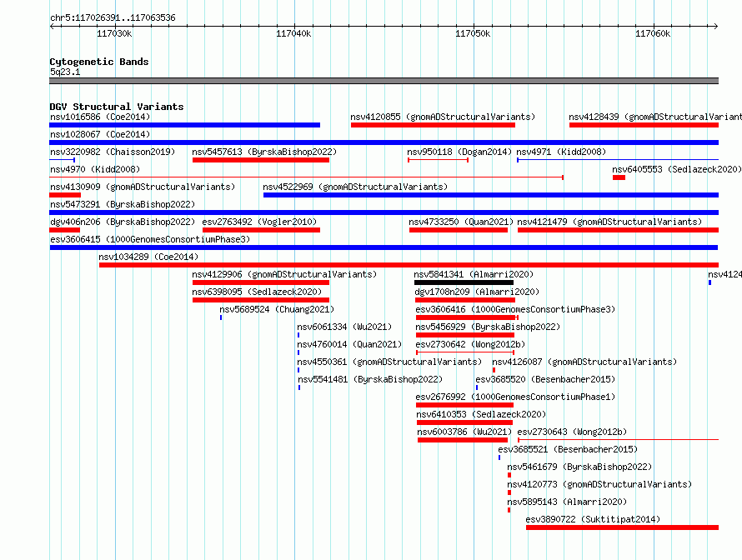Click the ruler's left scroll arrow

(52, 26)
